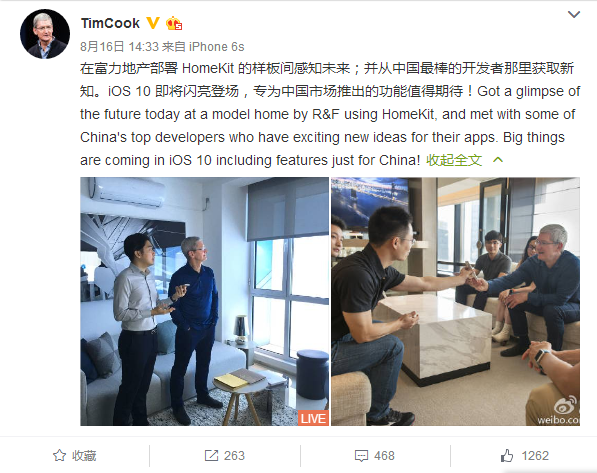Open the left photo of two men standing
Viewport: 597px width, 473px height.
click(x=204, y=301)
